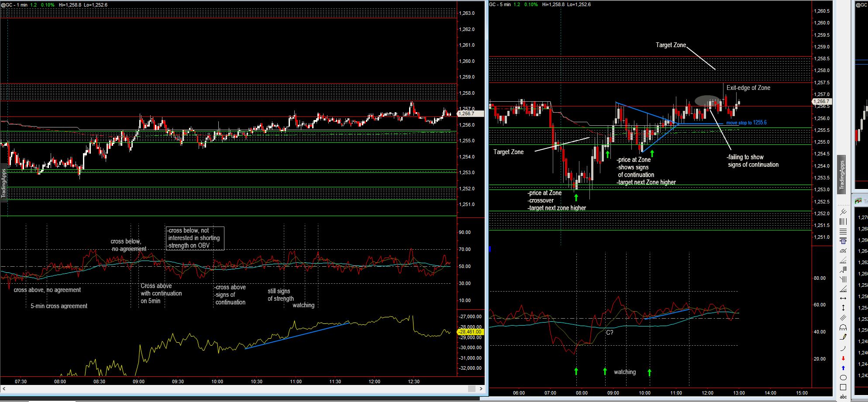Select the 'failing to show signs of continuation' note
The width and height of the screenshot is (868, 402).
(753, 161)
